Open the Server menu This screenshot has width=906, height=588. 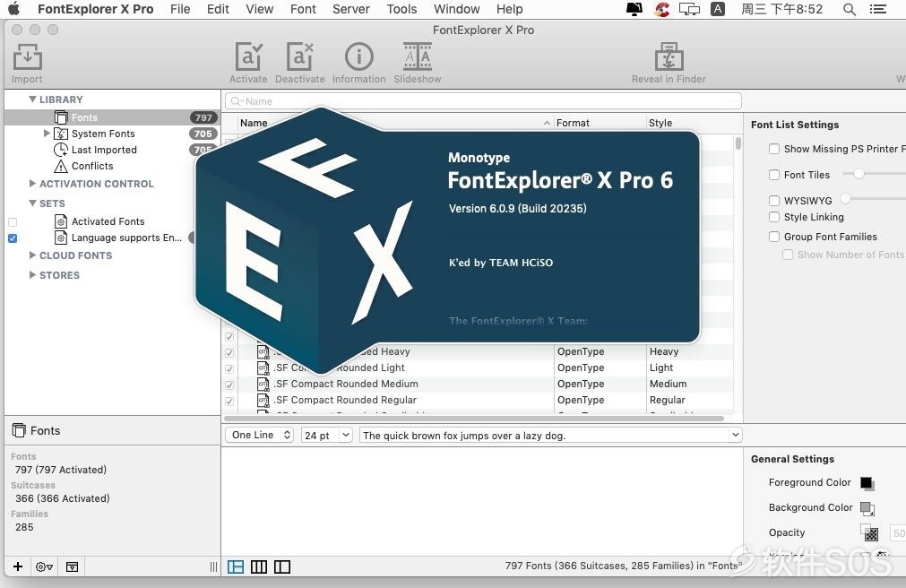pyautogui.click(x=350, y=9)
